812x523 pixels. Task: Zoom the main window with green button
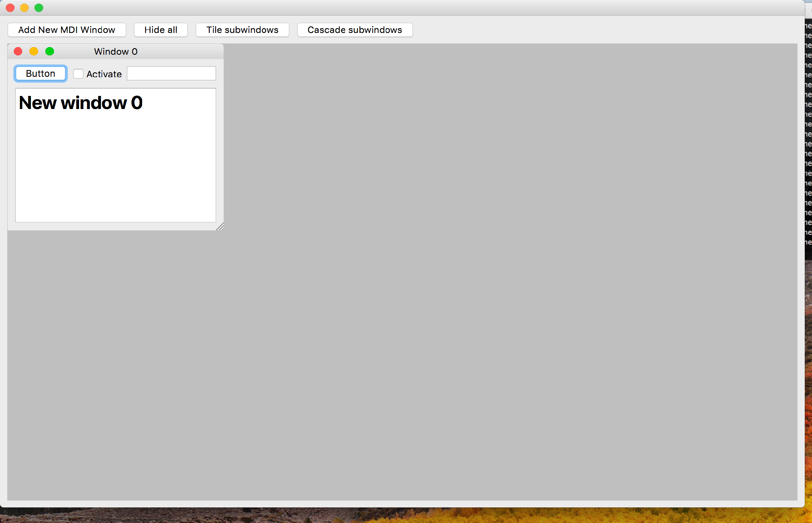(x=39, y=8)
